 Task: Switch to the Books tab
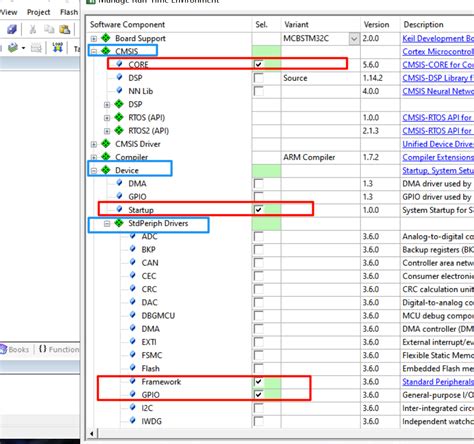[15, 349]
